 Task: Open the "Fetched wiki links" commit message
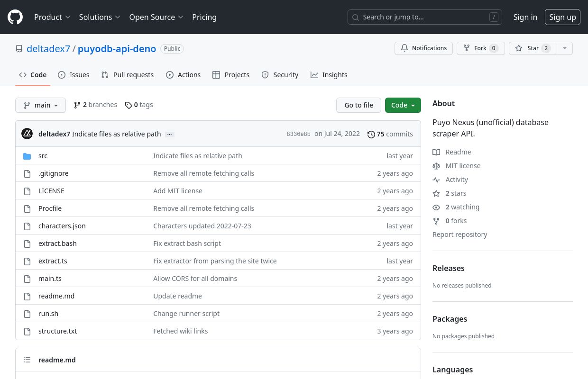[180, 331]
